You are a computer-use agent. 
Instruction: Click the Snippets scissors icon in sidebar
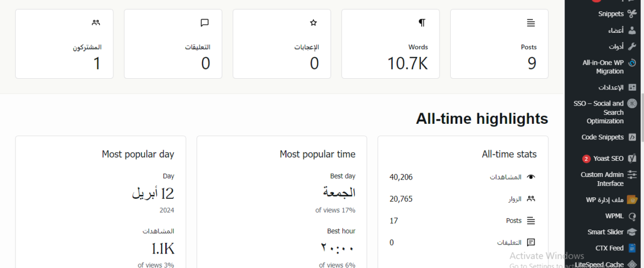632,14
